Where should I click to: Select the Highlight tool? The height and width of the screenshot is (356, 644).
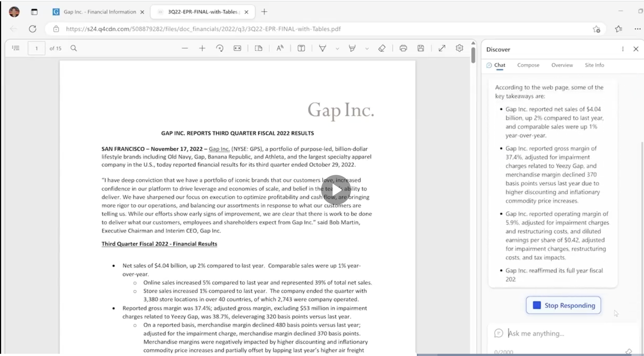pyautogui.click(x=352, y=48)
